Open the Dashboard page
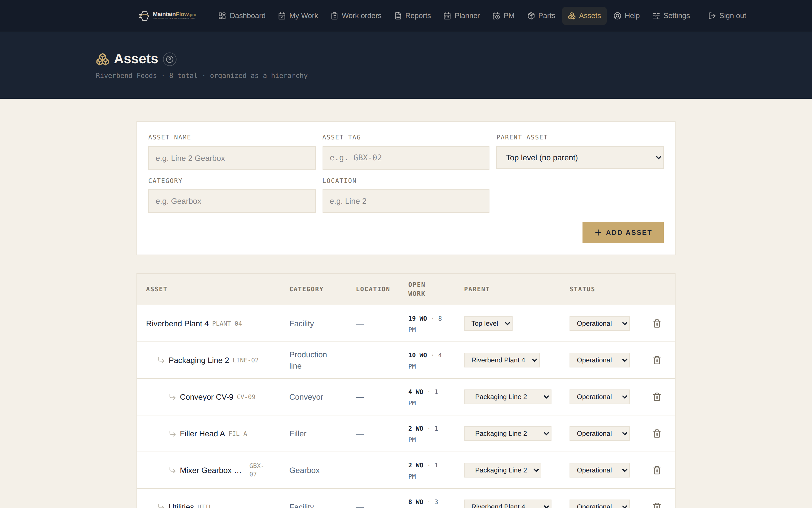The image size is (812, 508). point(242,16)
